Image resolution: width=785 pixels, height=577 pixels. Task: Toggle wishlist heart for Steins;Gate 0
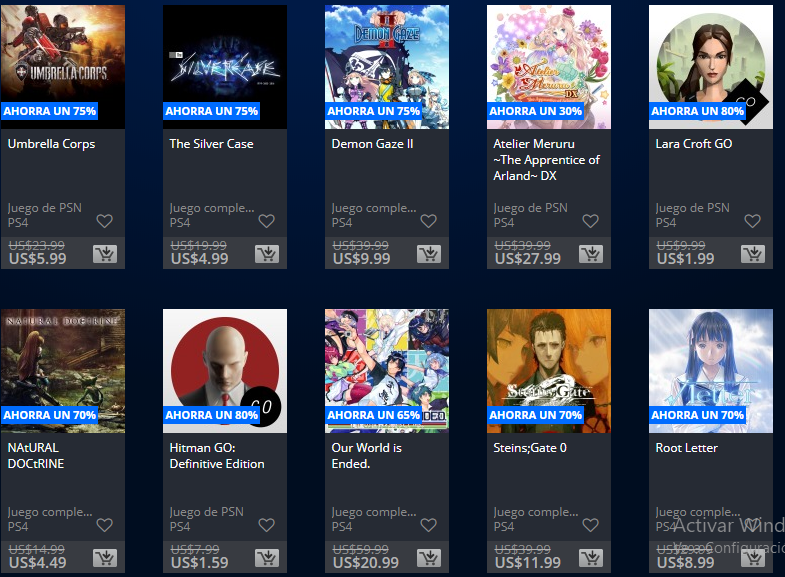pos(591,525)
